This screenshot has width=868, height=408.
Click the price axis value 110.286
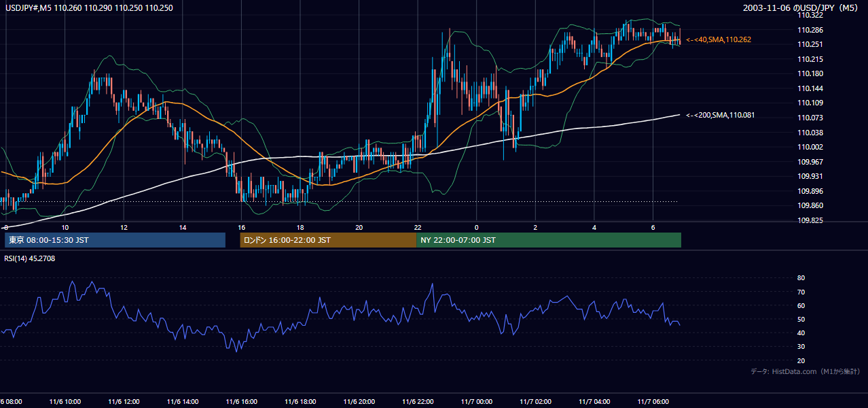[x=811, y=30]
